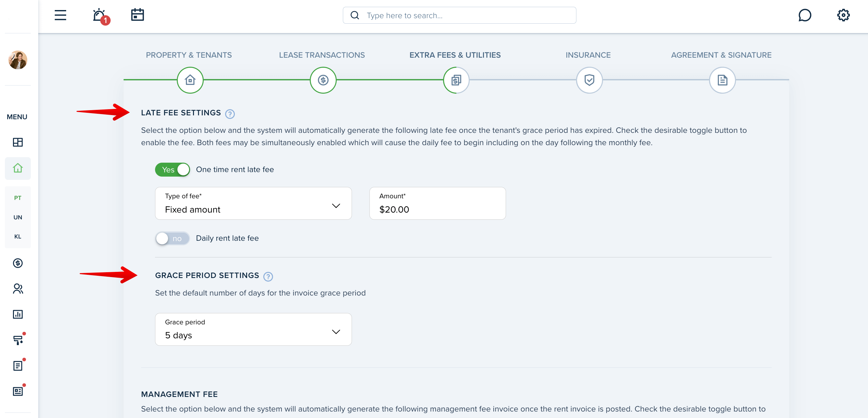Screen dimensions: 868x418
Task: Open the settings gear
Action: [x=843, y=15]
